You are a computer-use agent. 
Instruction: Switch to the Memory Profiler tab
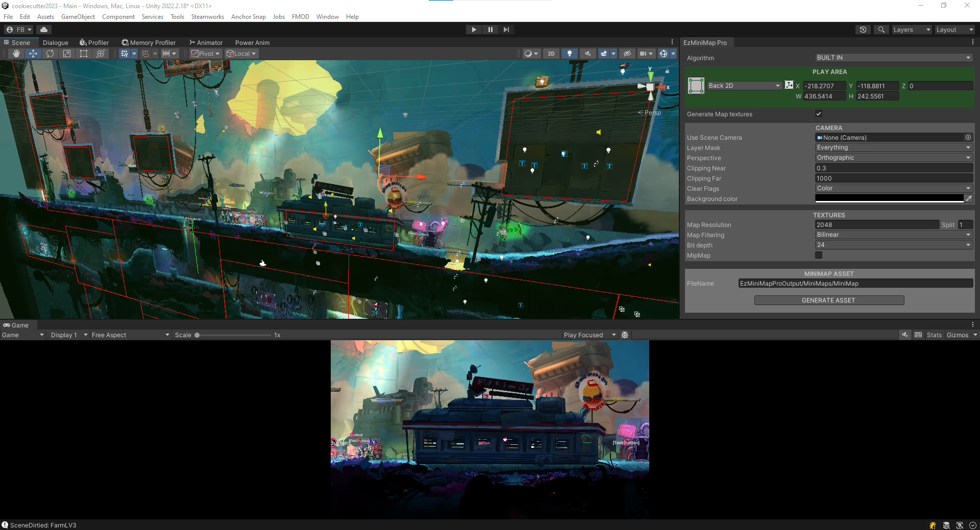(x=149, y=43)
